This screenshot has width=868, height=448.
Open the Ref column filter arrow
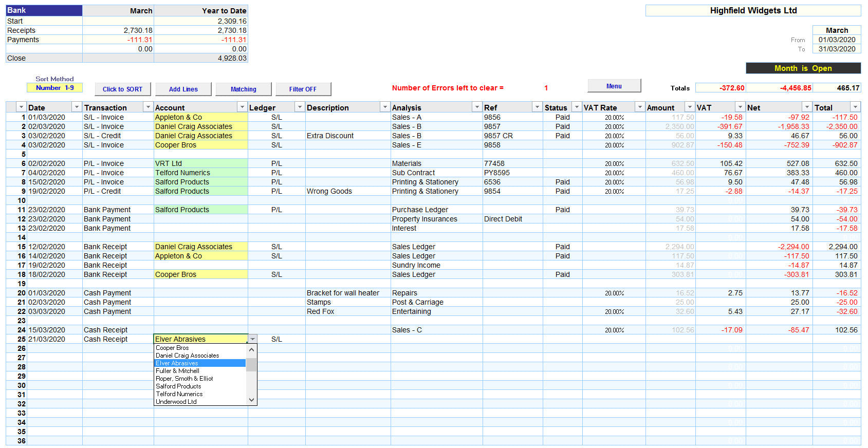(x=537, y=107)
